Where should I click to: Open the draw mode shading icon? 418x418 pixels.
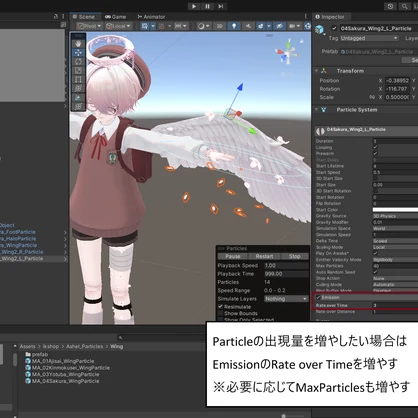201,26
